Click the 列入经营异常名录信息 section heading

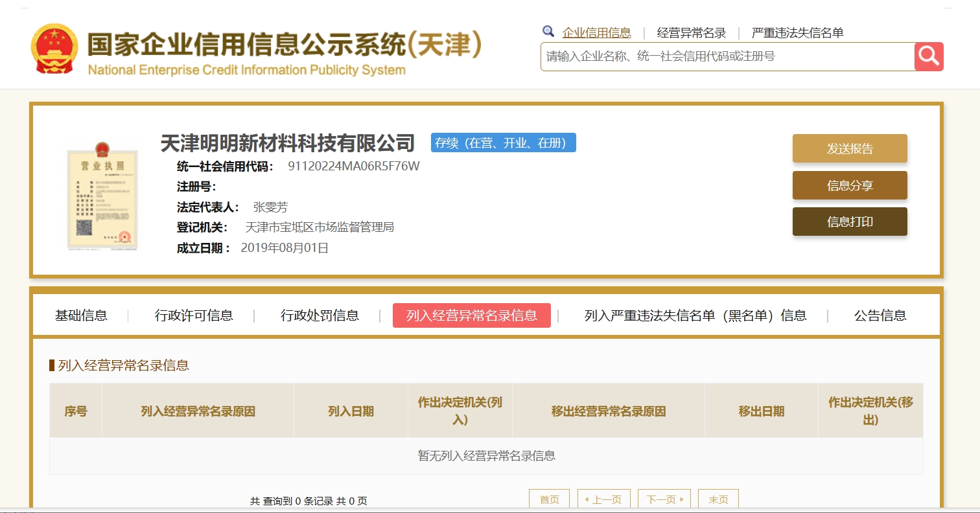[x=123, y=365]
